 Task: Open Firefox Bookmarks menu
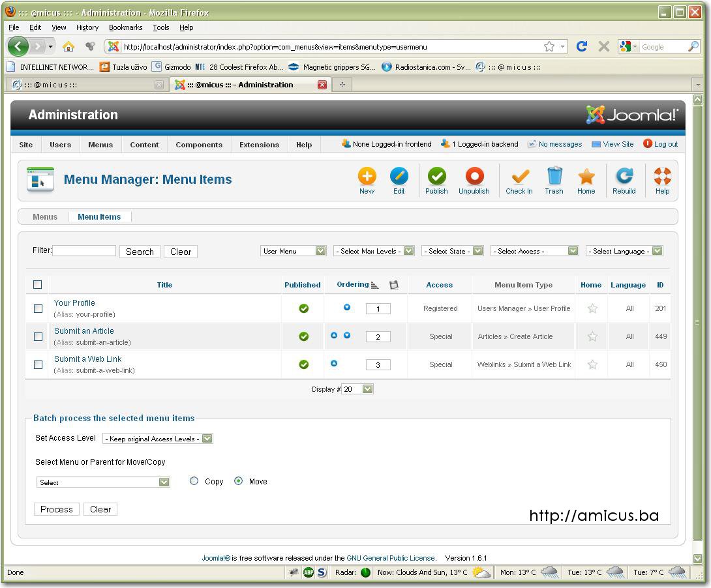coord(126,27)
